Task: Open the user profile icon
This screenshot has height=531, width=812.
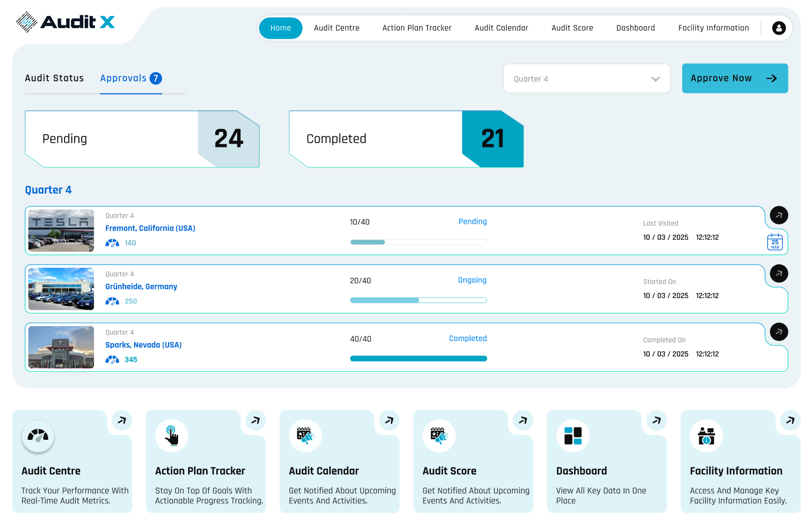Action: pos(779,28)
